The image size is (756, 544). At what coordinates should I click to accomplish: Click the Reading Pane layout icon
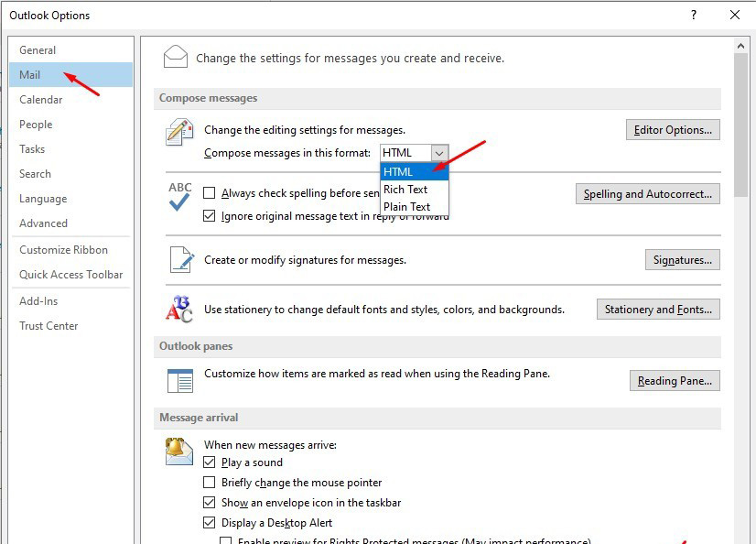click(x=179, y=381)
